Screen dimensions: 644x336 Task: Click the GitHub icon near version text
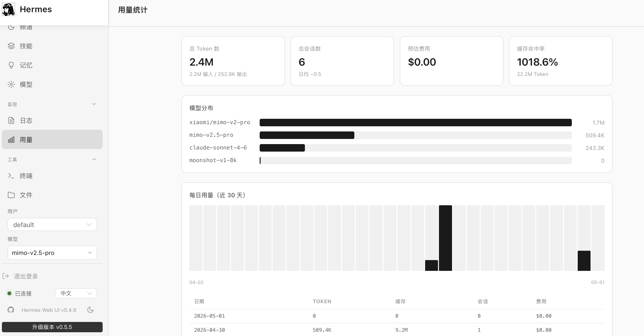click(11, 310)
